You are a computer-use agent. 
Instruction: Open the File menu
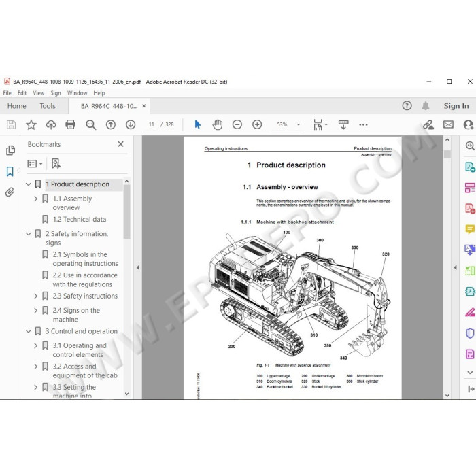[x=7, y=93]
